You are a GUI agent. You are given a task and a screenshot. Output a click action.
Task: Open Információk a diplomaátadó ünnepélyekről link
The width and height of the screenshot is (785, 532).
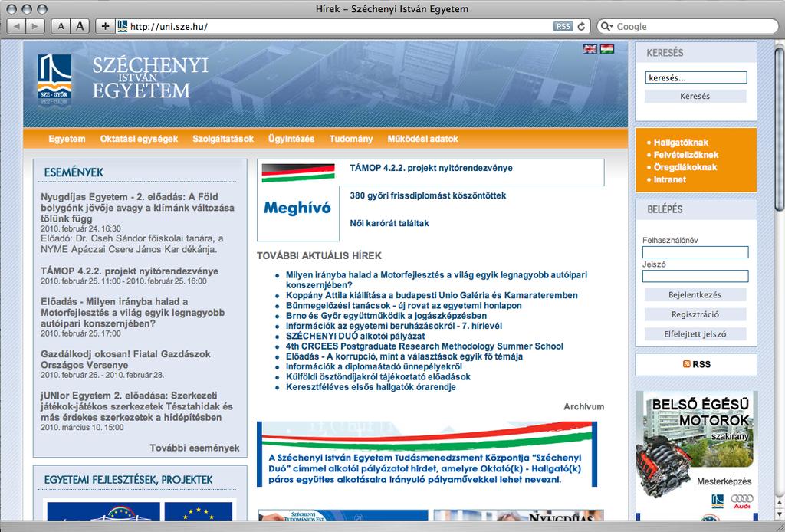tap(373, 367)
